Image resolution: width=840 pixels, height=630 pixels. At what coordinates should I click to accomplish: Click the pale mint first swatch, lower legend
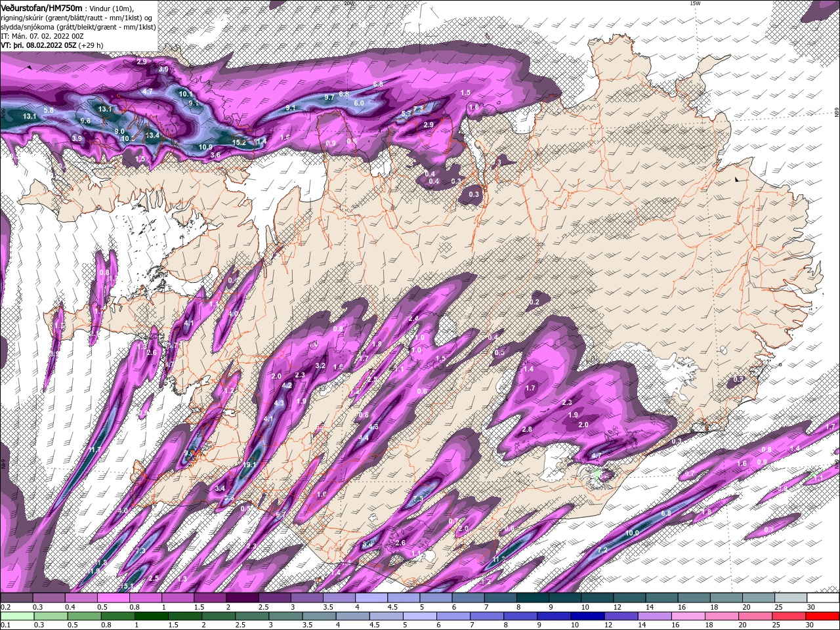(16, 616)
